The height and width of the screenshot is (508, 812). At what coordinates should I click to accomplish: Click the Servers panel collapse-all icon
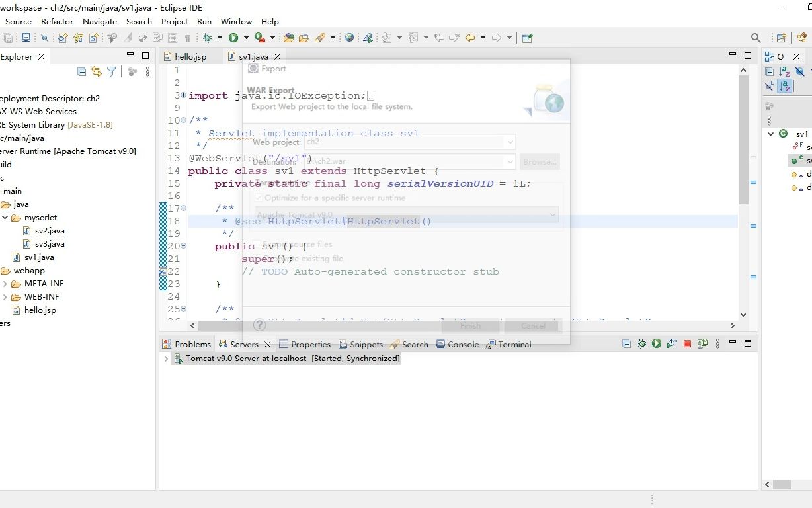pyautogui.click(x=627, y=344)
